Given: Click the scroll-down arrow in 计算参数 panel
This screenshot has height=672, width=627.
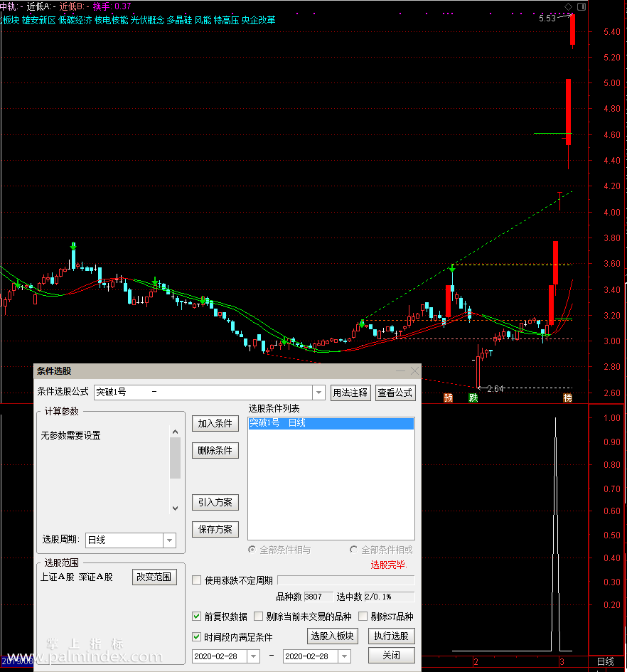Looking at the screenshot, I should pos(175,508).
